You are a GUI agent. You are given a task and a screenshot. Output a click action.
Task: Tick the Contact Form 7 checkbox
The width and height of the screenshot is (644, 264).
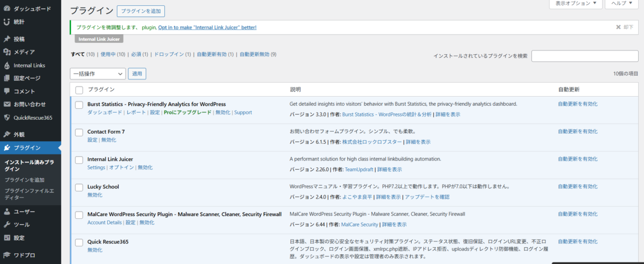click(79, 132)
